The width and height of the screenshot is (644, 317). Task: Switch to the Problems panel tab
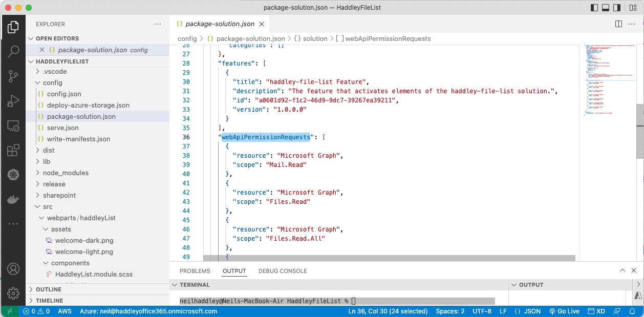point(195,271)
